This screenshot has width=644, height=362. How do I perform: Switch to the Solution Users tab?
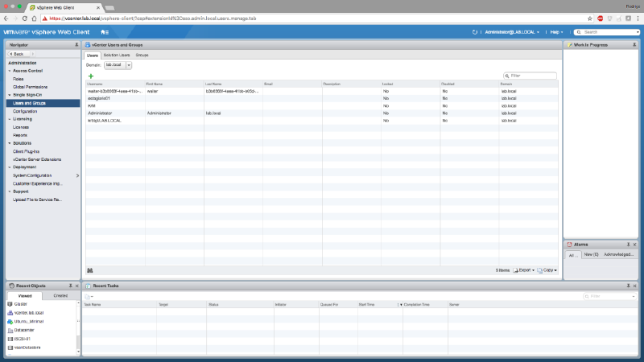(x=117, y=55)
